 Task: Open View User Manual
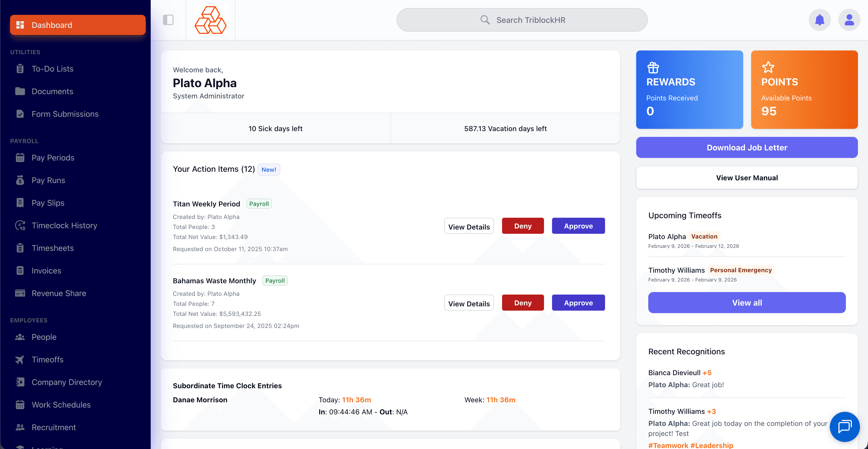[747, 178]
